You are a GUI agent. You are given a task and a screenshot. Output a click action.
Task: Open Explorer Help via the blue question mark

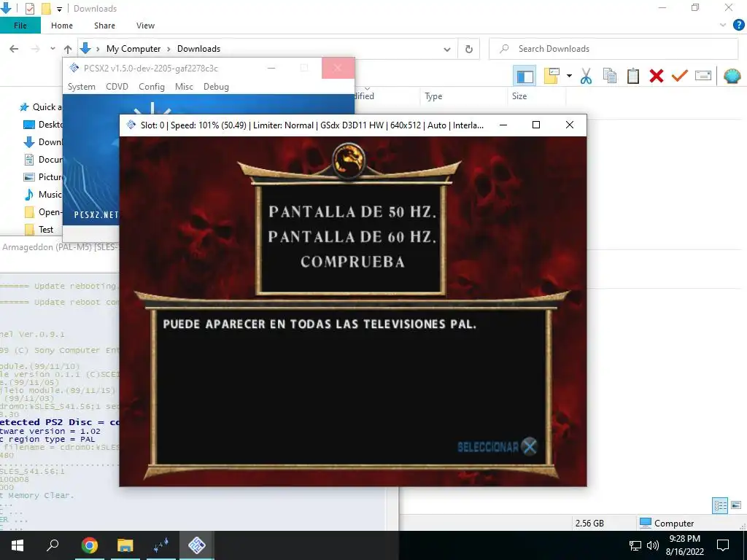coord(738,26)
